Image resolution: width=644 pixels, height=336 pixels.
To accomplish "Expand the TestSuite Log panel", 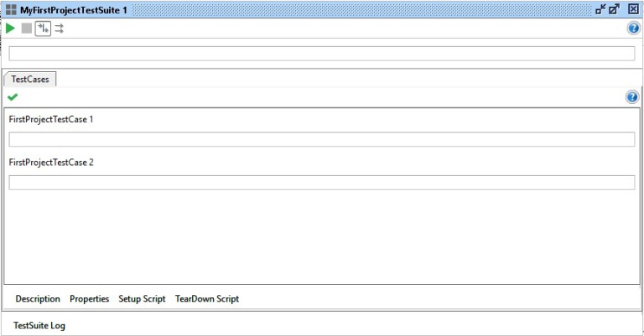I will tap(39, 325).
